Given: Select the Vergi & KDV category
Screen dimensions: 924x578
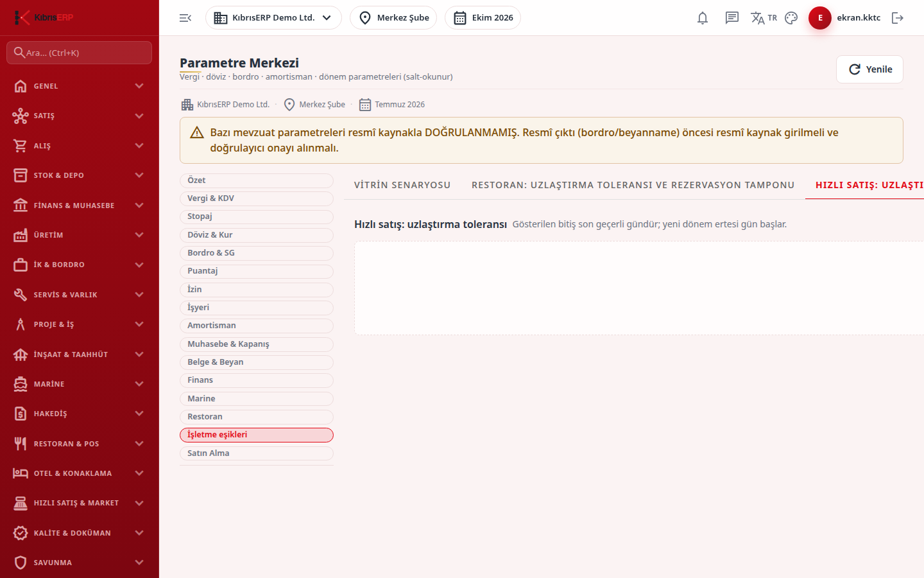Looking at the screenshot, I should [x=257, y=198].
